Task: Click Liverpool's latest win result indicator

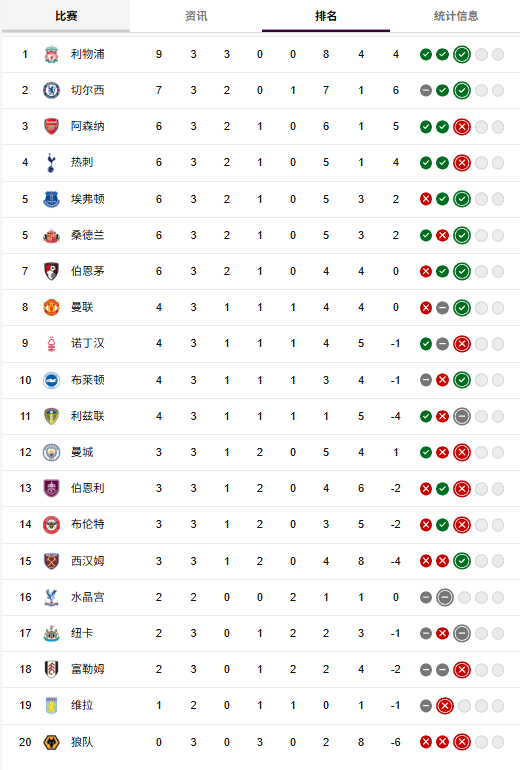Action: [x=462, y=55]
